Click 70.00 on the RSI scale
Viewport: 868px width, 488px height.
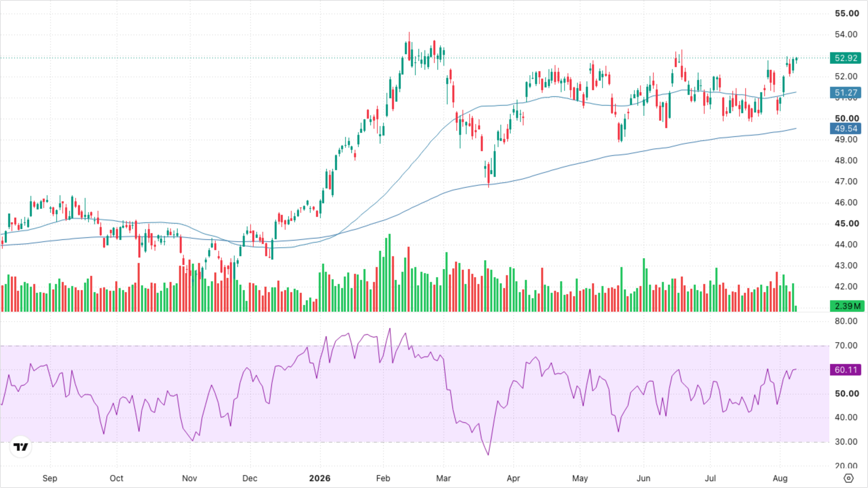click(846, 345)
